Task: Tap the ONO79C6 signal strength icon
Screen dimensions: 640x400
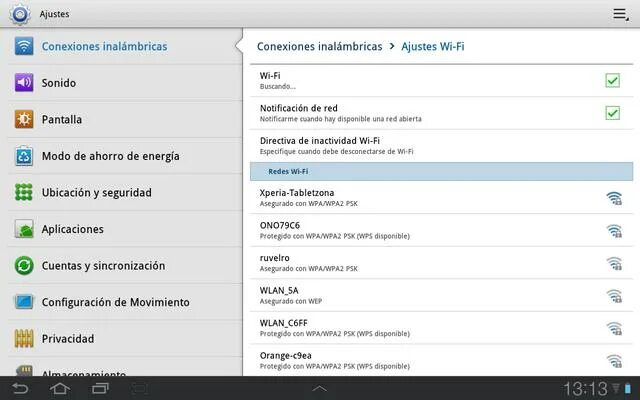Action: 614,231
